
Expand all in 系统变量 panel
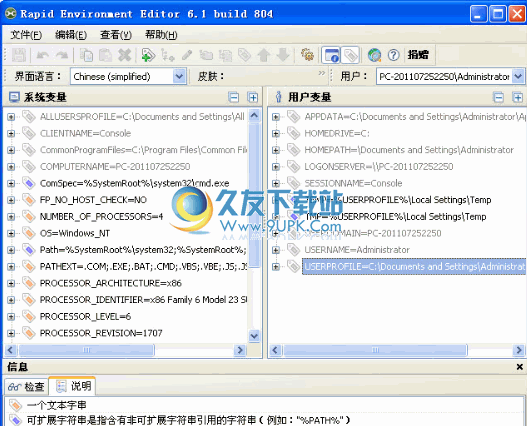(x=253, y=98)
